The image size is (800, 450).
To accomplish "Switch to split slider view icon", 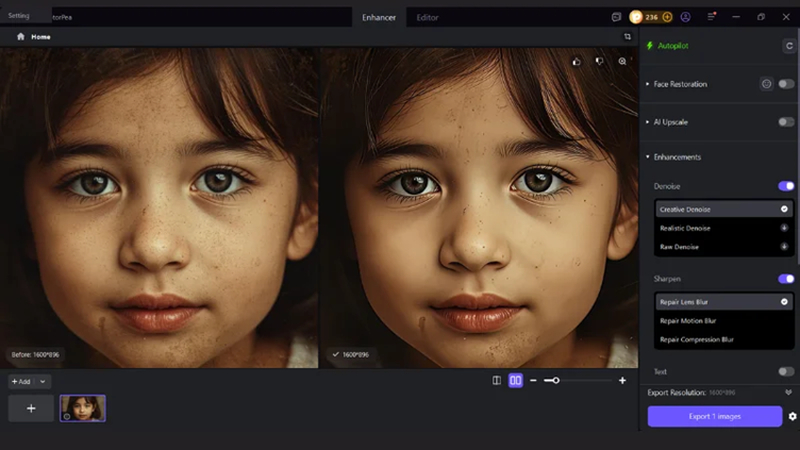I will coord(496,381).
